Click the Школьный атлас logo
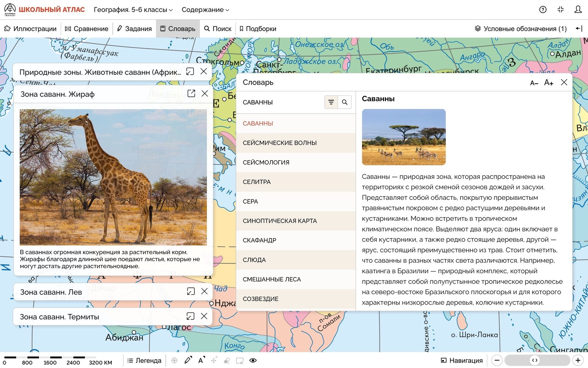 pyautogui.click(x=44, y=10)
